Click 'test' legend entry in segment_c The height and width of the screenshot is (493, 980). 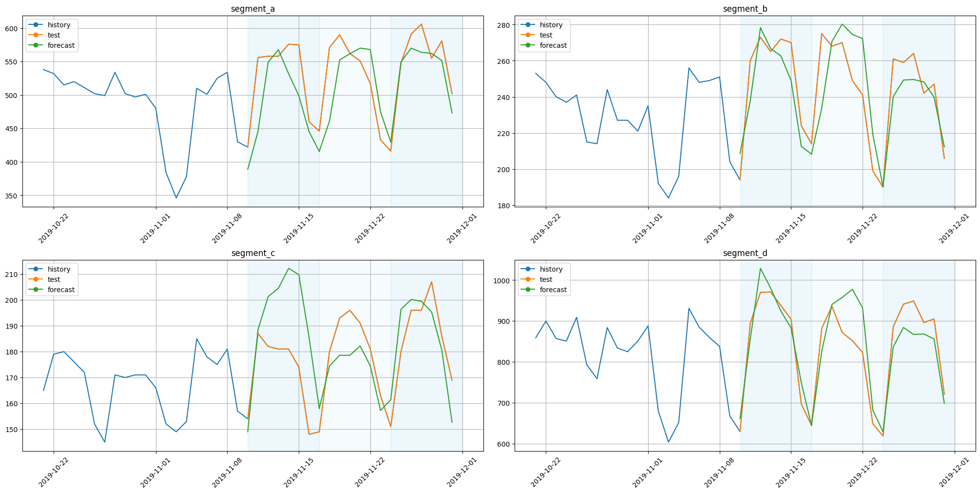tap(45, 279)
